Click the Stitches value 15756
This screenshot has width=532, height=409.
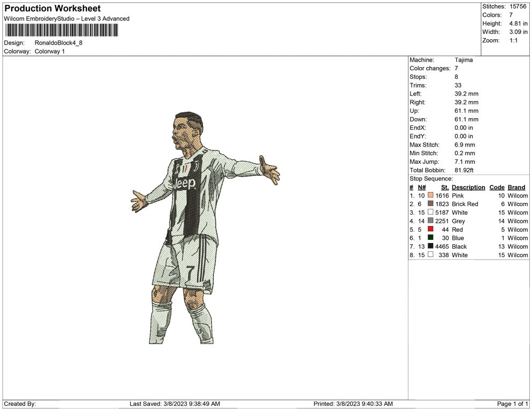[517, 6]
